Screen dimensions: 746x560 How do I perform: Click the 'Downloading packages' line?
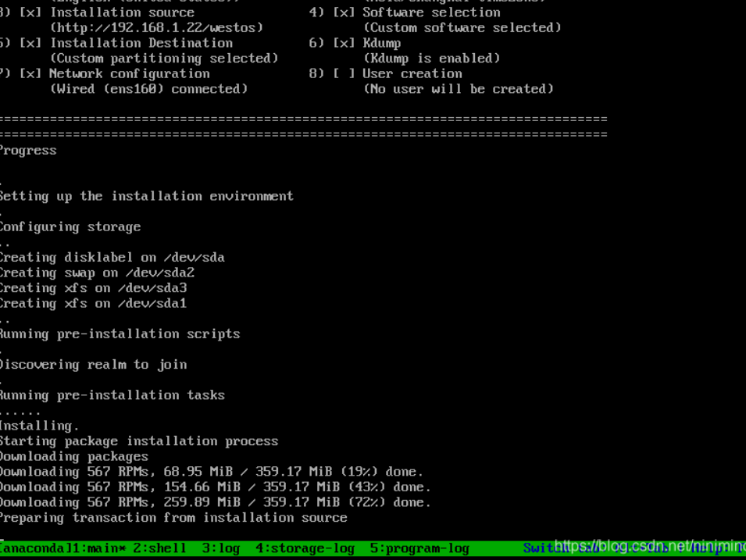pos(74,457)
